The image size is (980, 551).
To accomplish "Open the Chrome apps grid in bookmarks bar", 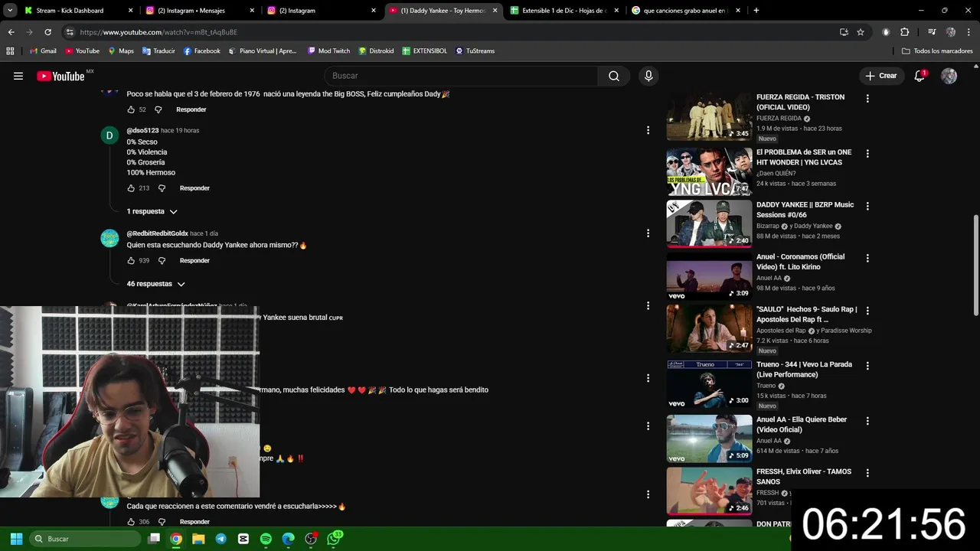I will (10, 51).
